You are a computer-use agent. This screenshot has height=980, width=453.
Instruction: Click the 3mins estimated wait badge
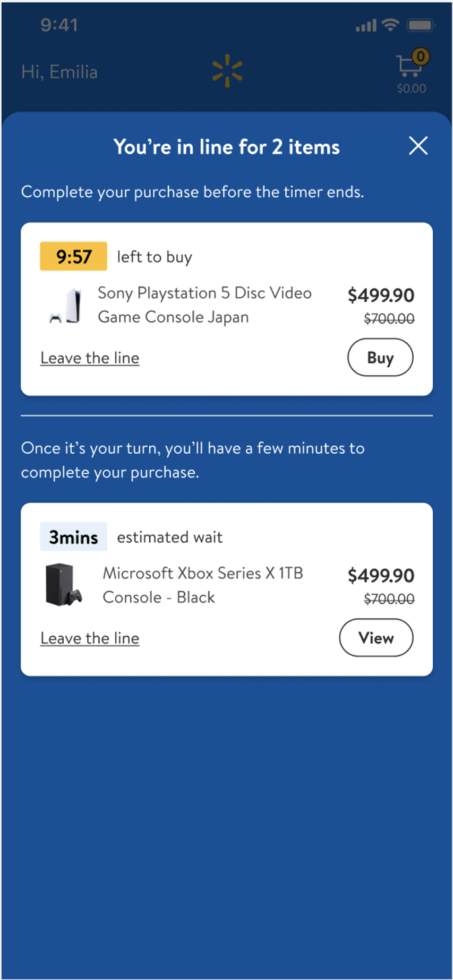(x=73, y=537)
